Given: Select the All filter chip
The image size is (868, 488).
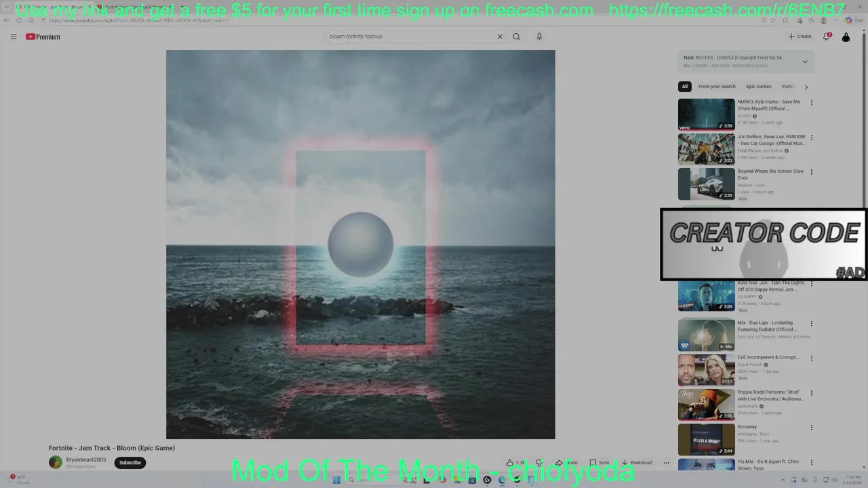Looking at the screenshot, I should click(x=685, y=87).
